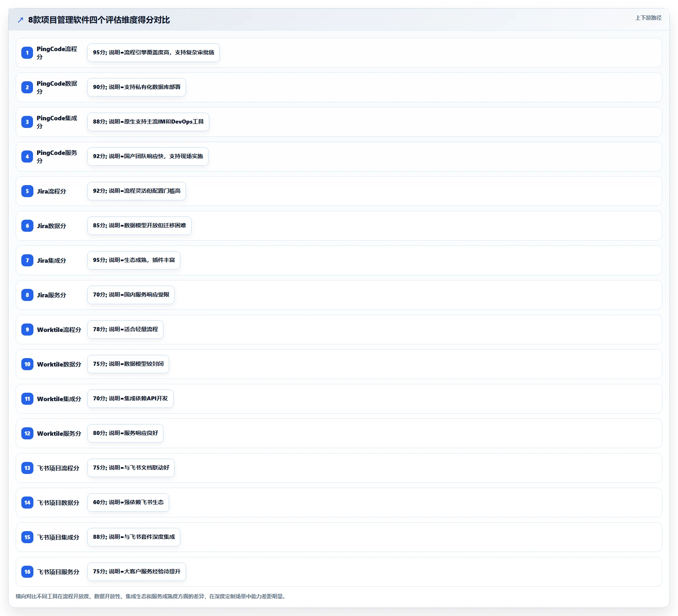Image resolution: width=678 pixels, height=616 pixels.
Task: Click the PingCode集成分 row label
Action: [x=57, y=122]
